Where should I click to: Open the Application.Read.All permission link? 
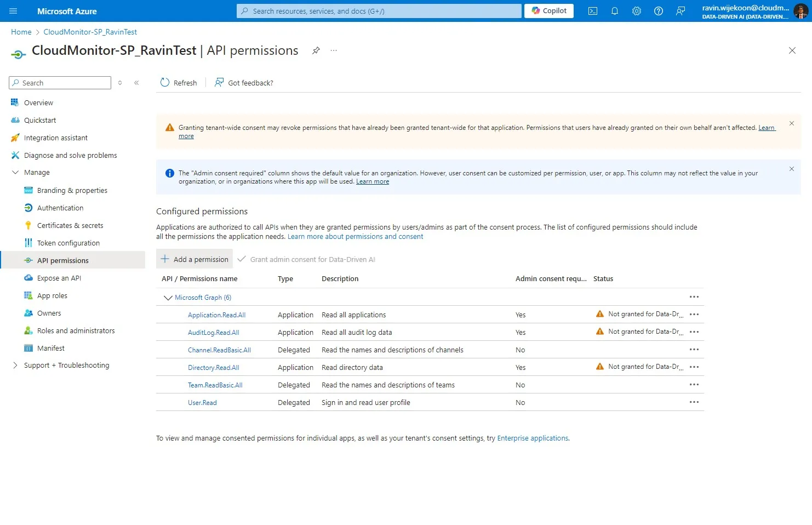click(216, 315)
